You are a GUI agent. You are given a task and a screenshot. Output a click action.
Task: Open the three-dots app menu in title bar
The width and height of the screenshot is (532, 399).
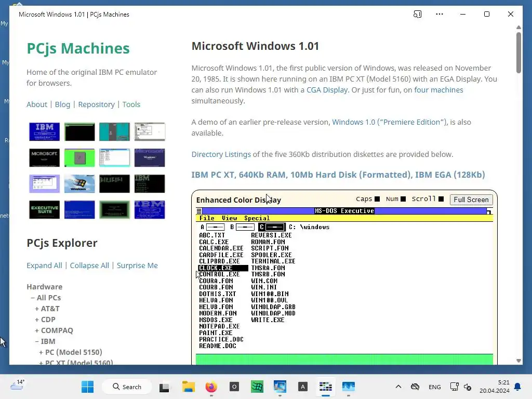[x=440, y=14]
